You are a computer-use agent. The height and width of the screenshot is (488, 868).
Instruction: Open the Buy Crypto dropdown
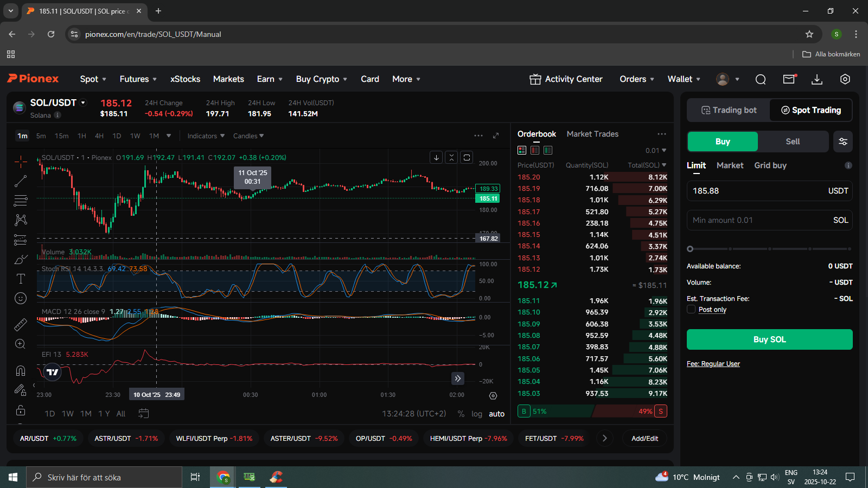coord(322,79)
